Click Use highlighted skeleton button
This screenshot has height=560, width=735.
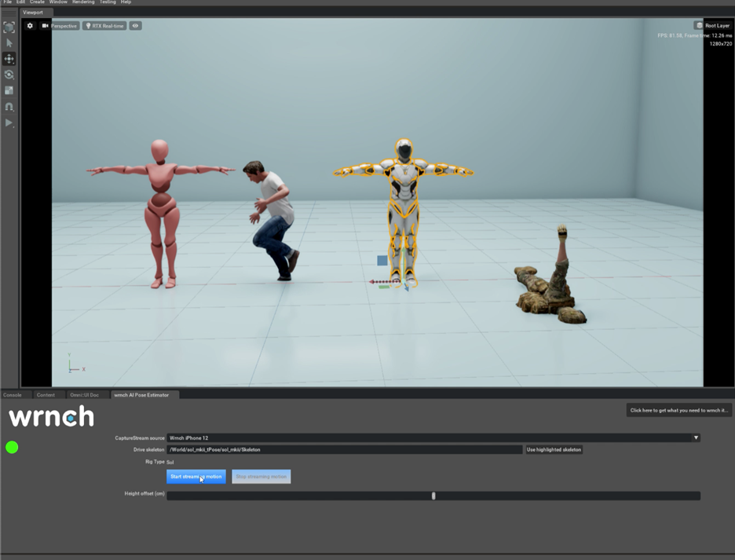554,449
